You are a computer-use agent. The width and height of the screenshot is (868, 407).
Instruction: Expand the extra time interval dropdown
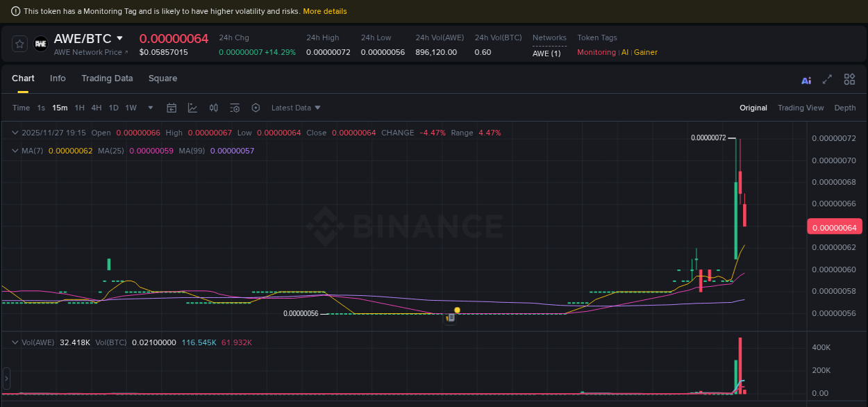[x=150, y=108]
